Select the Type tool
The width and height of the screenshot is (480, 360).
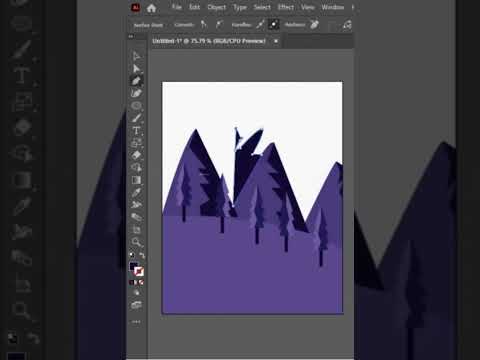click(136, 130)
